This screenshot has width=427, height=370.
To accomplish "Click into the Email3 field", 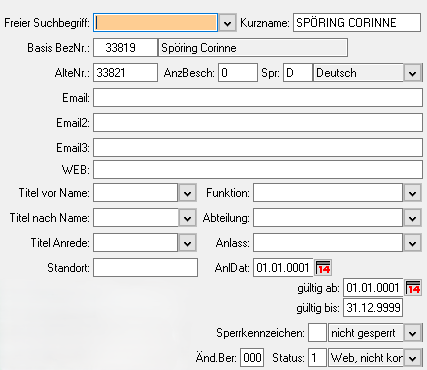I will pyautogui.click(x=258, y=147).
